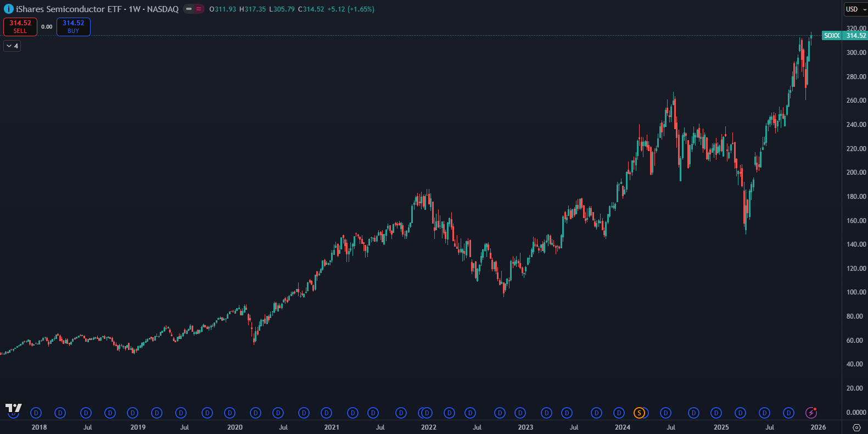Click the purple lightning event icon
868x434 pixels.
[x=811, y=413]
